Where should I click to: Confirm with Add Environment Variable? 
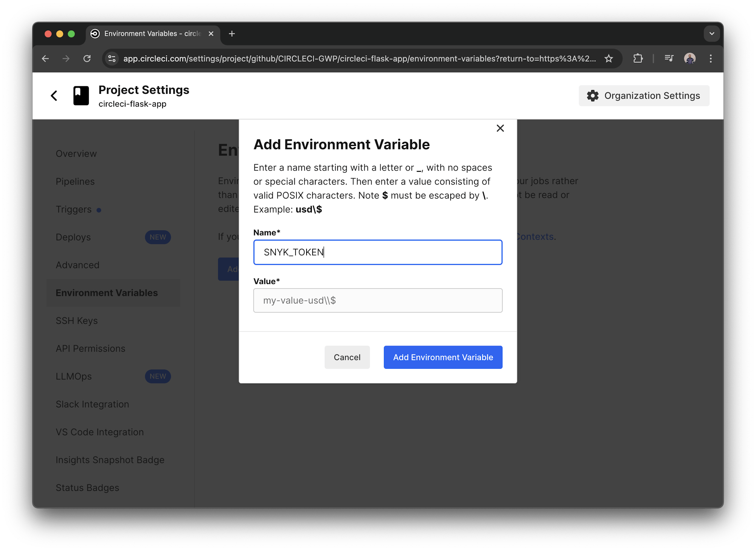[x=443, y=357]
